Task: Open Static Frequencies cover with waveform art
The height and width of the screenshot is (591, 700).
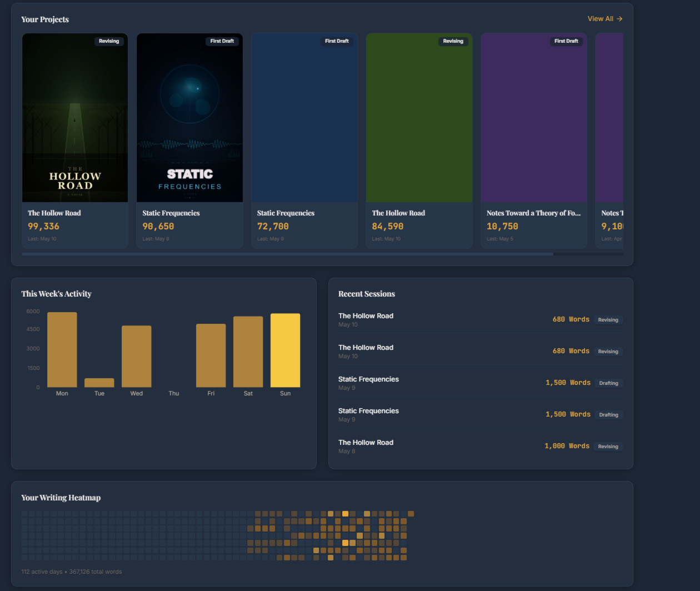Action: [189, 118]
